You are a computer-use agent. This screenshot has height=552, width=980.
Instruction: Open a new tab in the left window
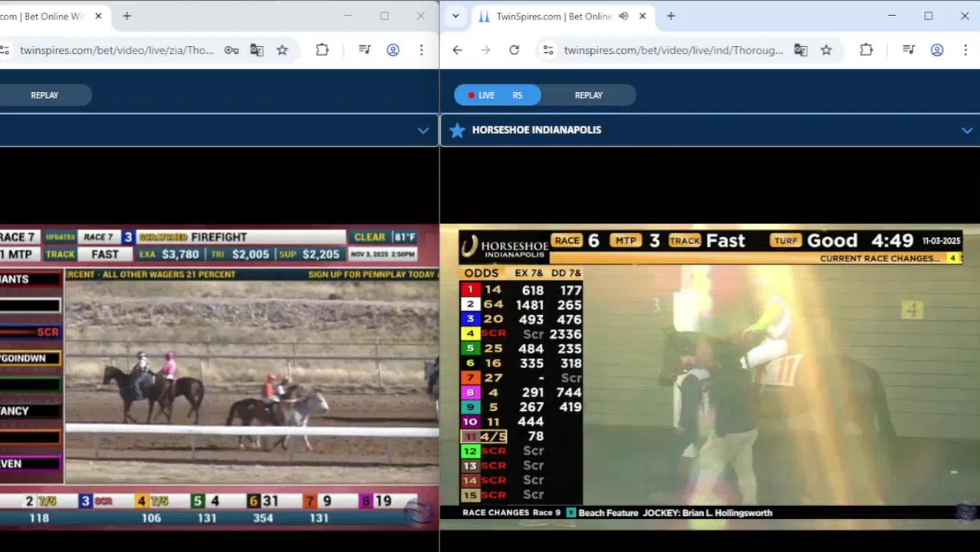127,16
